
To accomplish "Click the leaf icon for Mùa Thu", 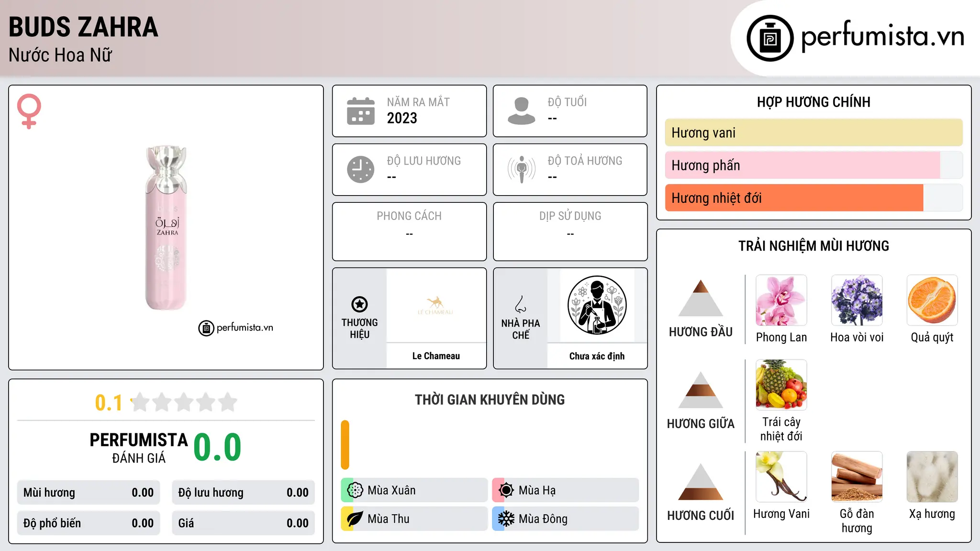I will 355,519.
